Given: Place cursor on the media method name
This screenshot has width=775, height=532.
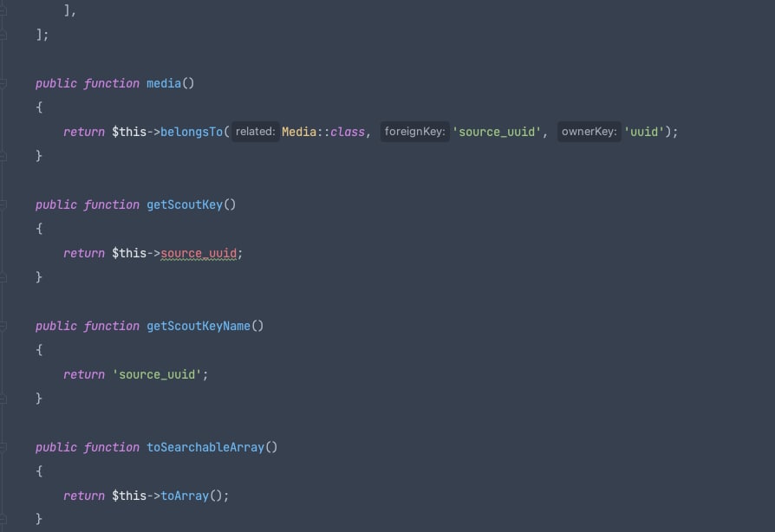Looking at the screenshot, I should [x=164, y=83].
